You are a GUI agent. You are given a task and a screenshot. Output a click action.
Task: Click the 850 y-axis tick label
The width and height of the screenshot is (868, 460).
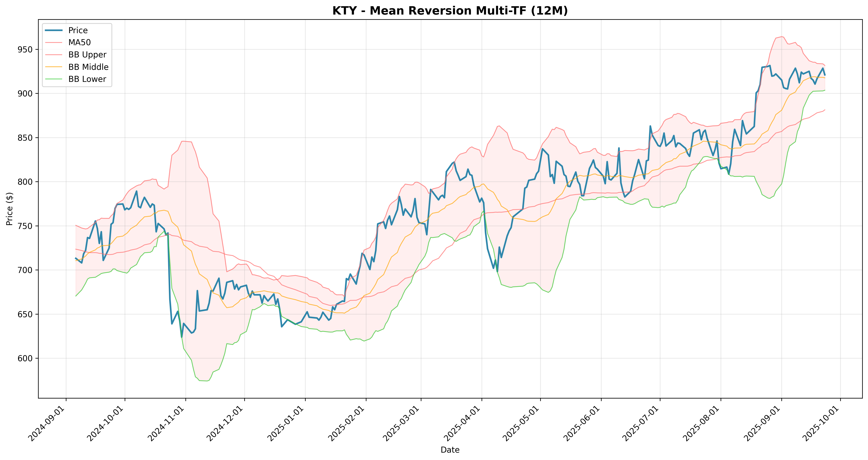[x=26, y=138]
